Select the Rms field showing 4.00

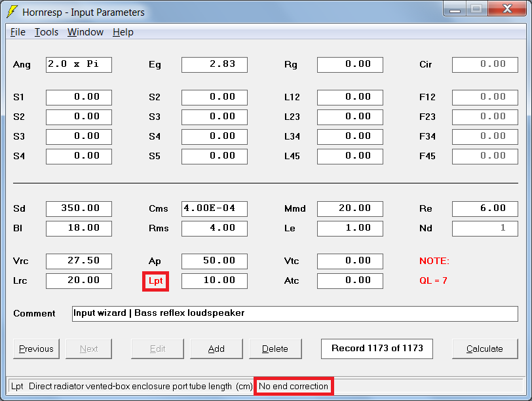[x=214, y=229]
